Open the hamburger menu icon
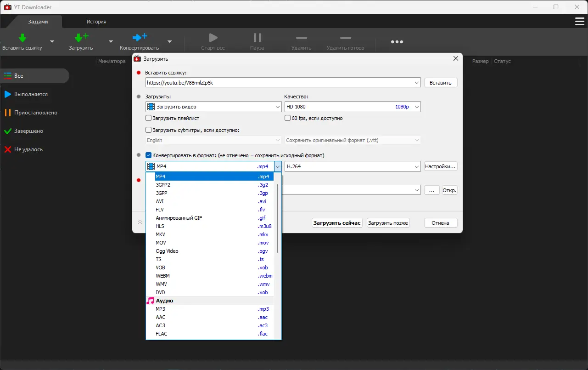The width and height of the screenshot is (588, 370). tap(580, 22)
